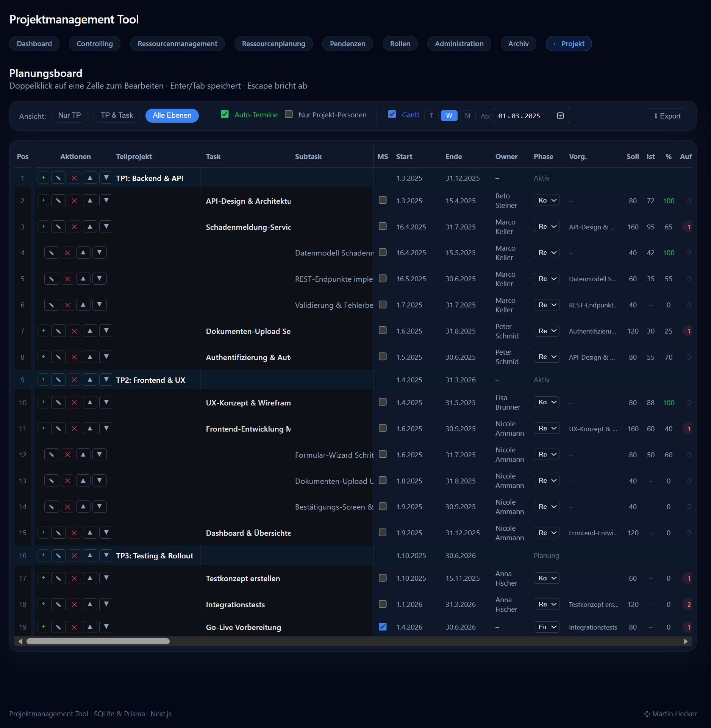Viewport: 711px width, 728px height.
Task: Add a subtask to Dokumenten-Upload Service
Action: (x=44, y=331)
